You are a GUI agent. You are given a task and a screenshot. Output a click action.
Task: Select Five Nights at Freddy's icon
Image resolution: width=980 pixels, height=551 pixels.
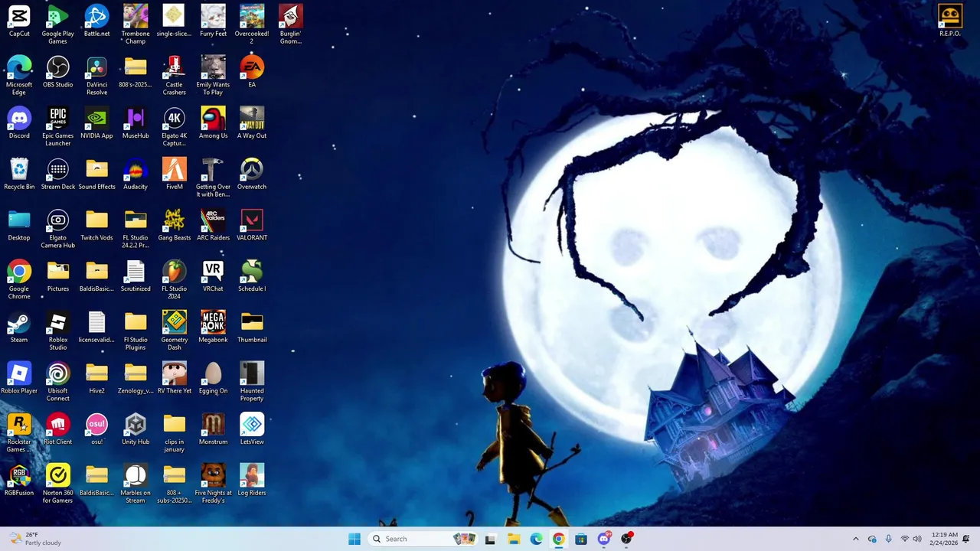click(x=213, y=484)
